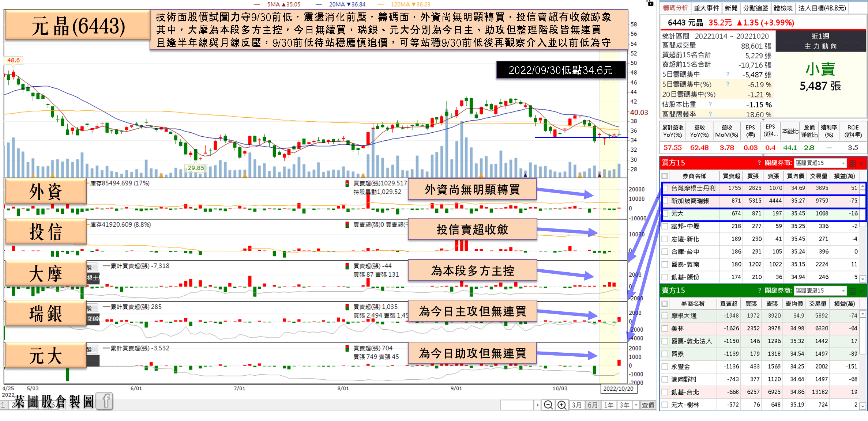Image resolution: width=868 pixels, height=421 pixels.
Task: Open help for 5日籌碼集中 row
Action: [728, 74]
